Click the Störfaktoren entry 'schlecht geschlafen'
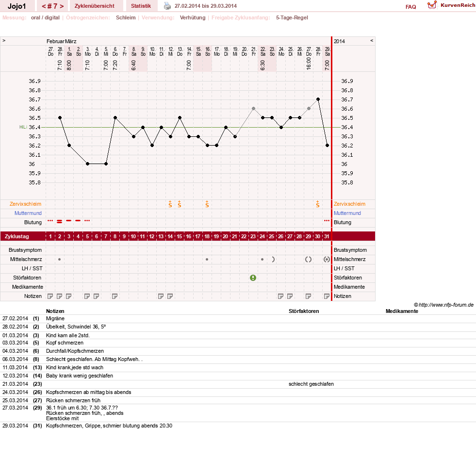This screenshot has width=476, height=460. click(x=311, y=384)
